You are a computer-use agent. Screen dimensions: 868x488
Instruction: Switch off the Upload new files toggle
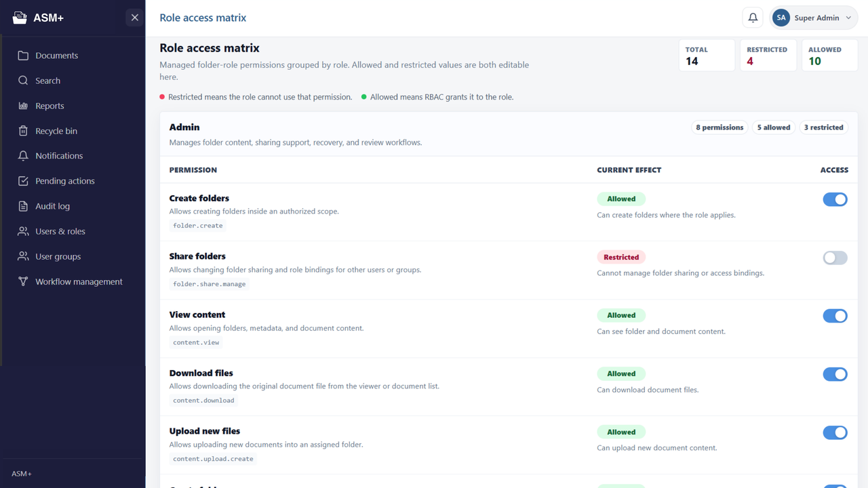point(835,432)
